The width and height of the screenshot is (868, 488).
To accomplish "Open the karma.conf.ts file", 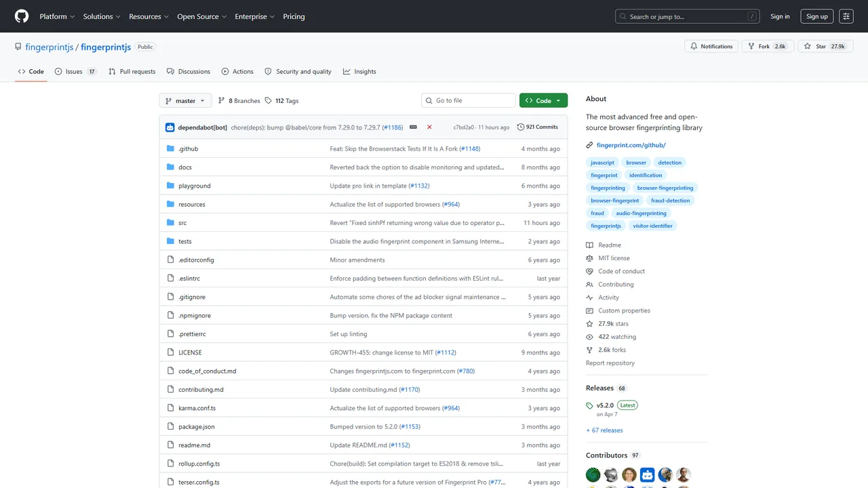I will [x=197, y=408].
